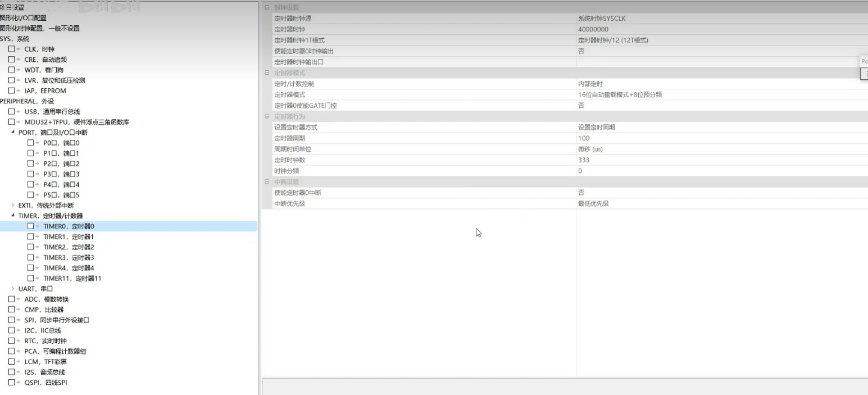Collapse the PORT 端口及I/O口中断 tree node
This screenshot has height=395, width=868.
coord(13,133)
